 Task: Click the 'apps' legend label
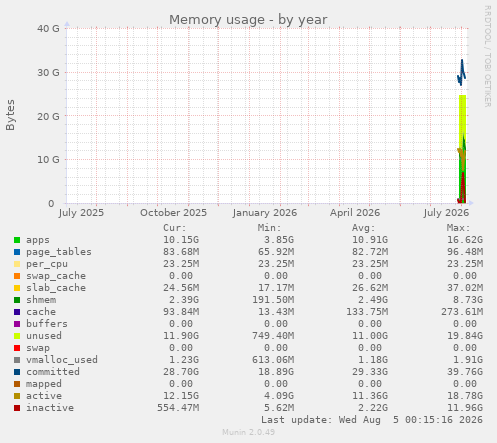(38, 240)
